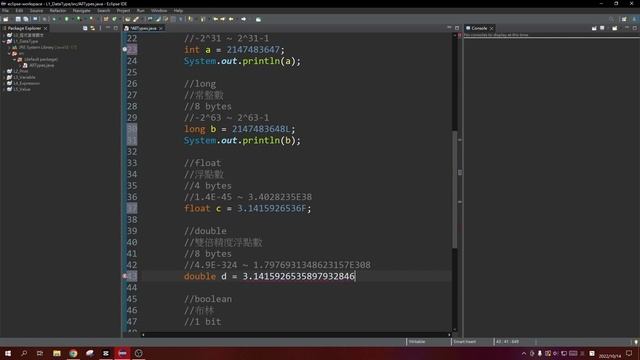
Task: Open the Run menu
Action: click(x=140, y=11)
